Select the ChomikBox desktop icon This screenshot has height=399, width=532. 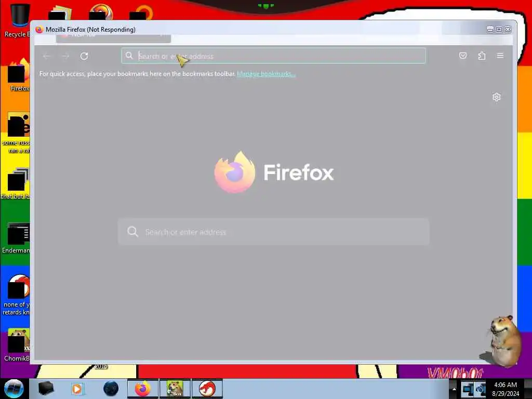point(17,345)
